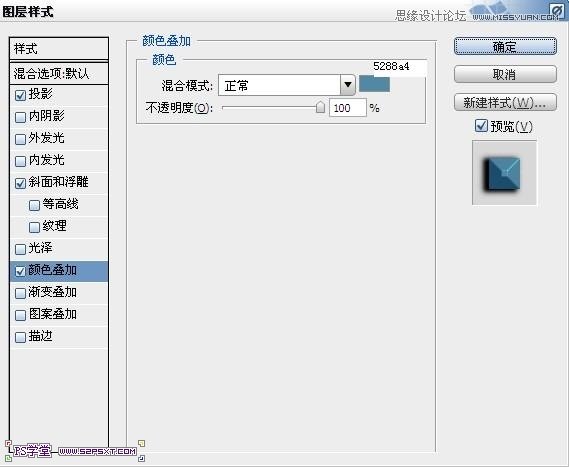Click the style preview thumbnail
This screenshot has height=467, width=569.
504,173
